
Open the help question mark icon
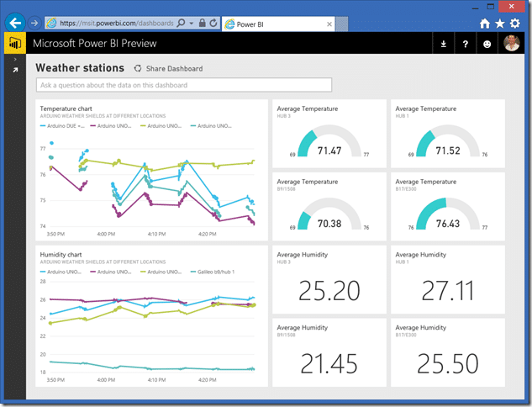pyautogui.click(x=465, y=44)
